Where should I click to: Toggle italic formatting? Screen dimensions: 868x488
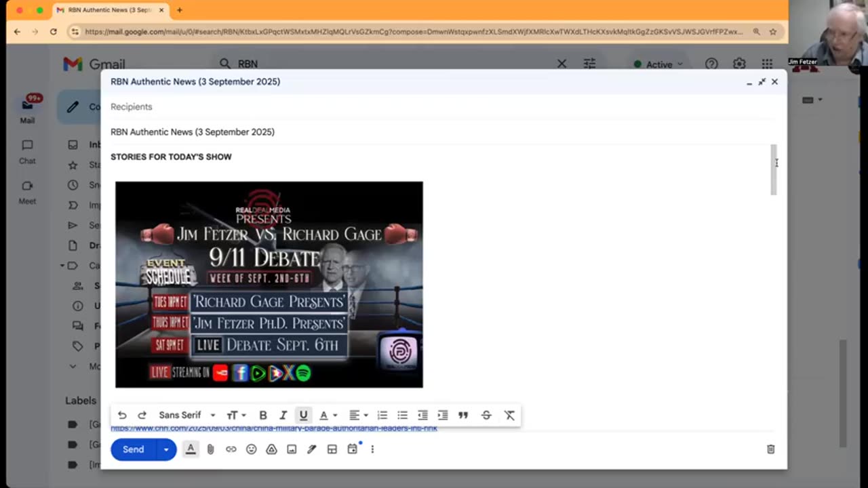283,415
